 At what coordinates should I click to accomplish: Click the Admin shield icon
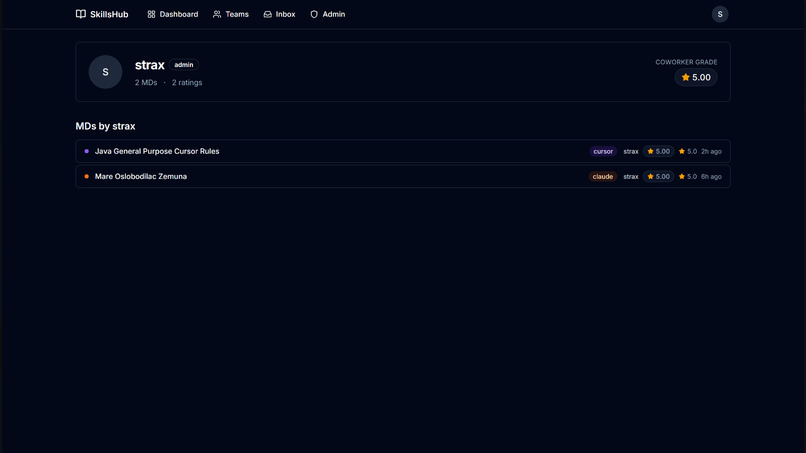(x=314, y=14)
